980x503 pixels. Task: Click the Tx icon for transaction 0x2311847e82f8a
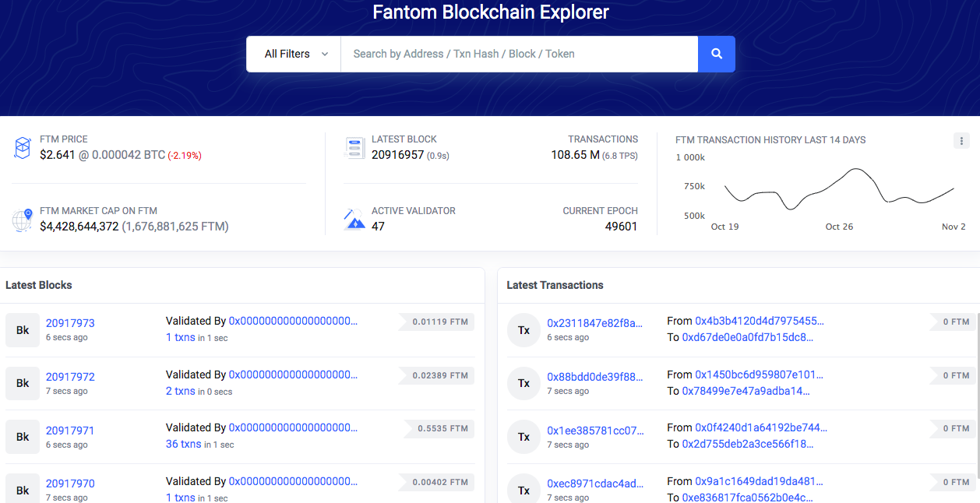(523, 330)
